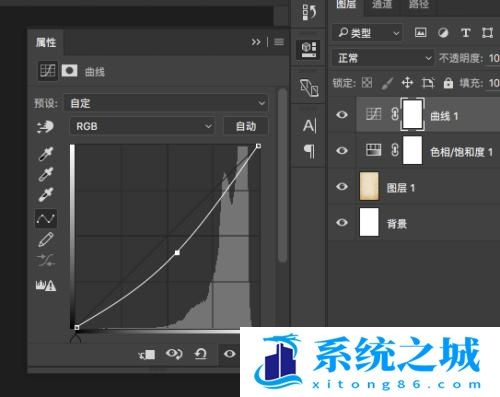Open the Paragraph panel icon
Screen dimensions: 500x397
[x=309, y=151]
